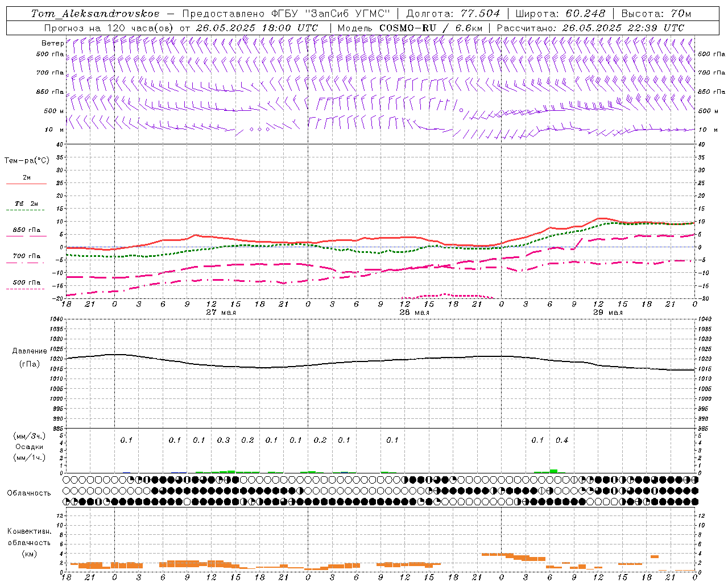
Task: Click the dashed 'Td 2м' legend line
Action: (x=26, y=210)
